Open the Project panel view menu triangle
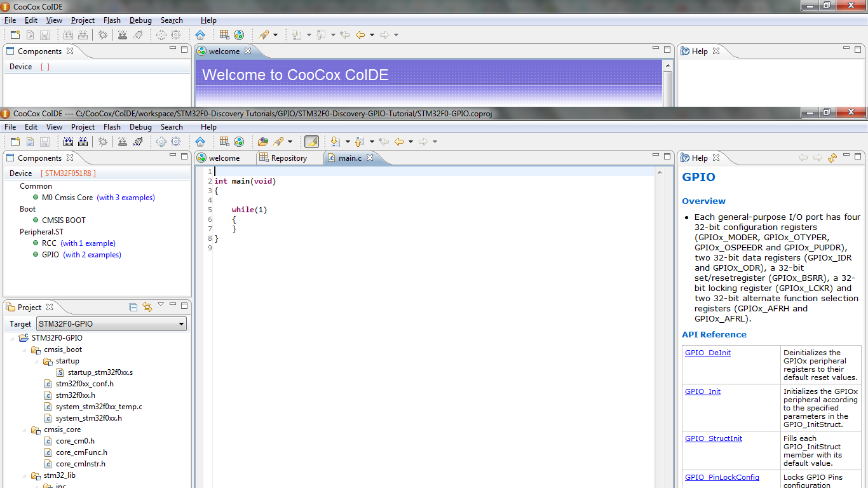 tap(161, 306)
